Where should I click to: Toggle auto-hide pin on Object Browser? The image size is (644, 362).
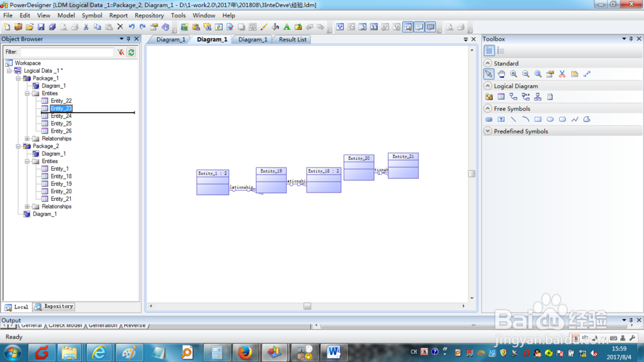129,39
